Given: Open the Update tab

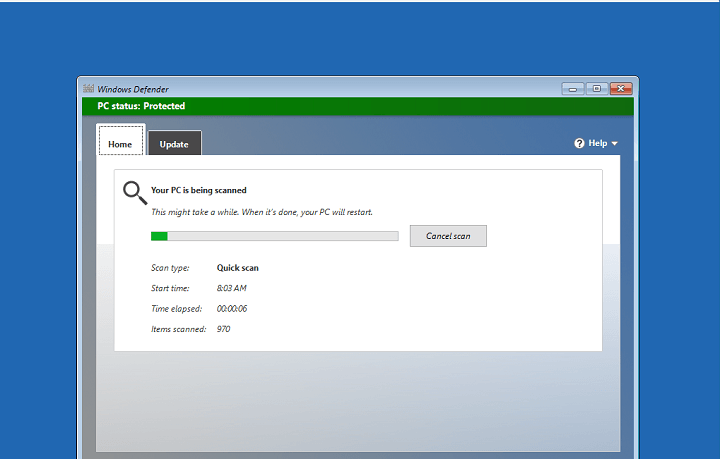Looking at the screenshot, I should 174,143.
